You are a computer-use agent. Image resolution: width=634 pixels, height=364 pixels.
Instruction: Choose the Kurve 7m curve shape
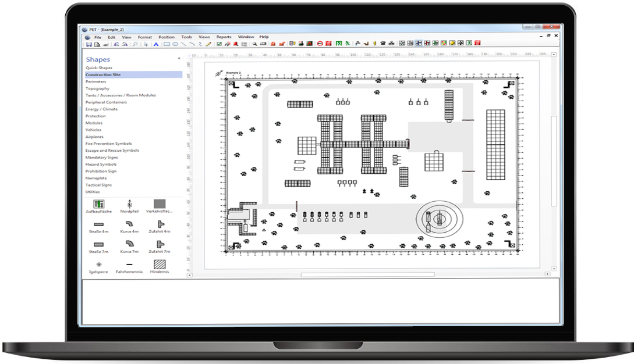click(x=130, y=244)
